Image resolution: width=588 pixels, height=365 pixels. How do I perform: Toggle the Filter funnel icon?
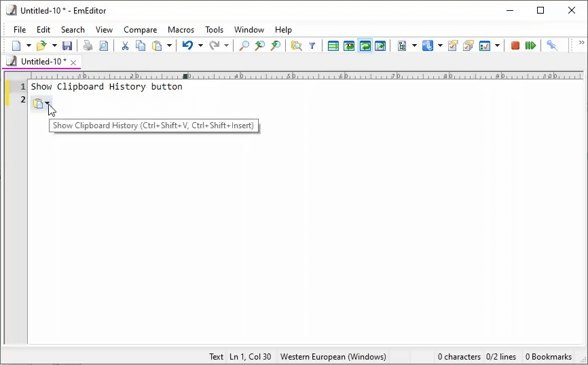point(312,45)
